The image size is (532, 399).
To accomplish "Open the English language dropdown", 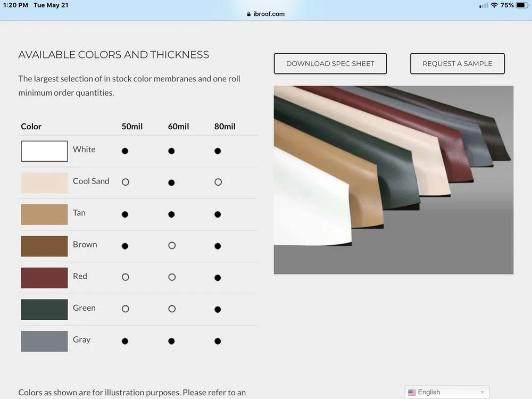I will 446,393.
